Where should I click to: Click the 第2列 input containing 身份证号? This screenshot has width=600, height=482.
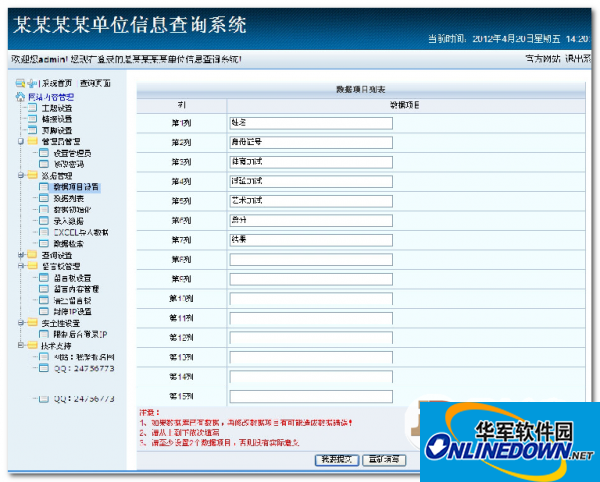pos(311,142)
